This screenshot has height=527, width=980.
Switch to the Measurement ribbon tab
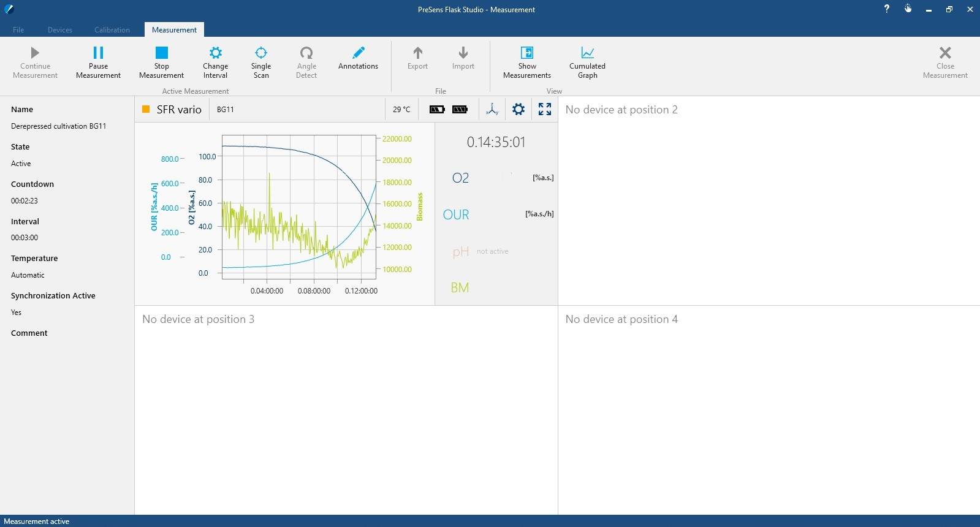[174, 29]
